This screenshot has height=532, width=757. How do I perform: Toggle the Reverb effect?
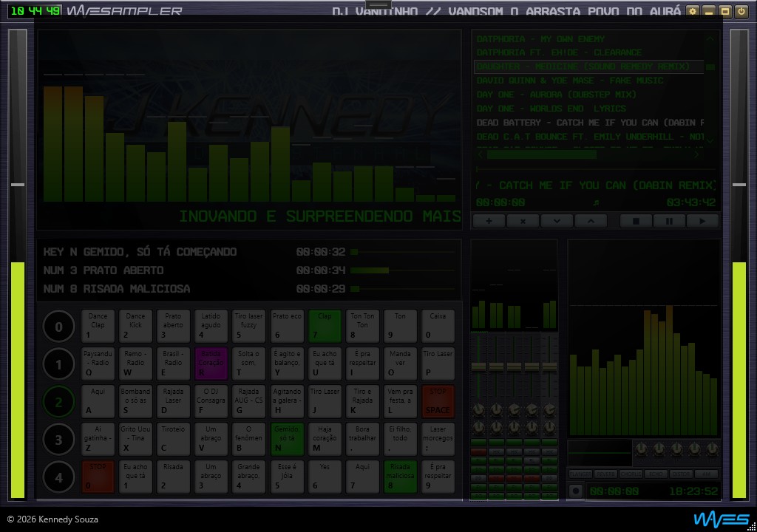click(x=605, y=474)
